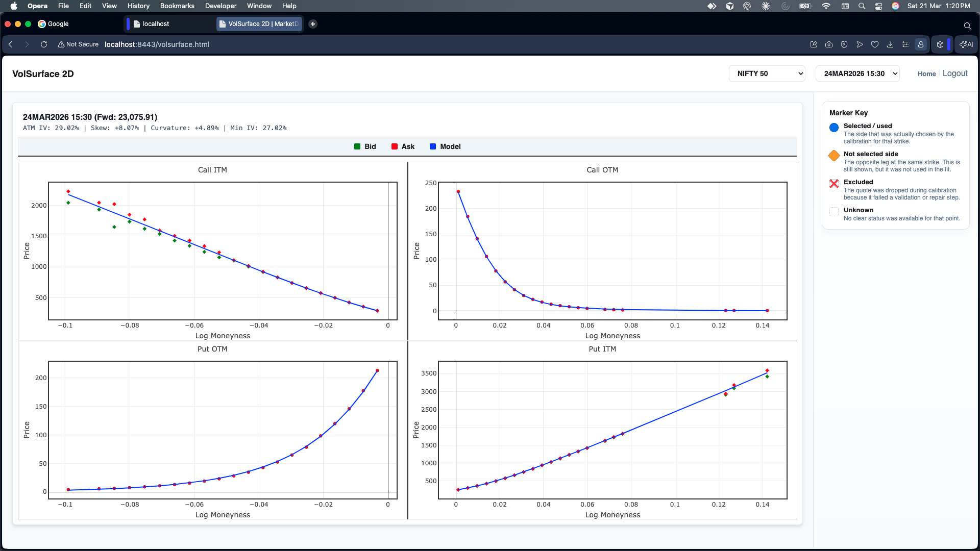980x551 pixels.
Task: Toggle Model series in chart legend
Action: (445, 146)
